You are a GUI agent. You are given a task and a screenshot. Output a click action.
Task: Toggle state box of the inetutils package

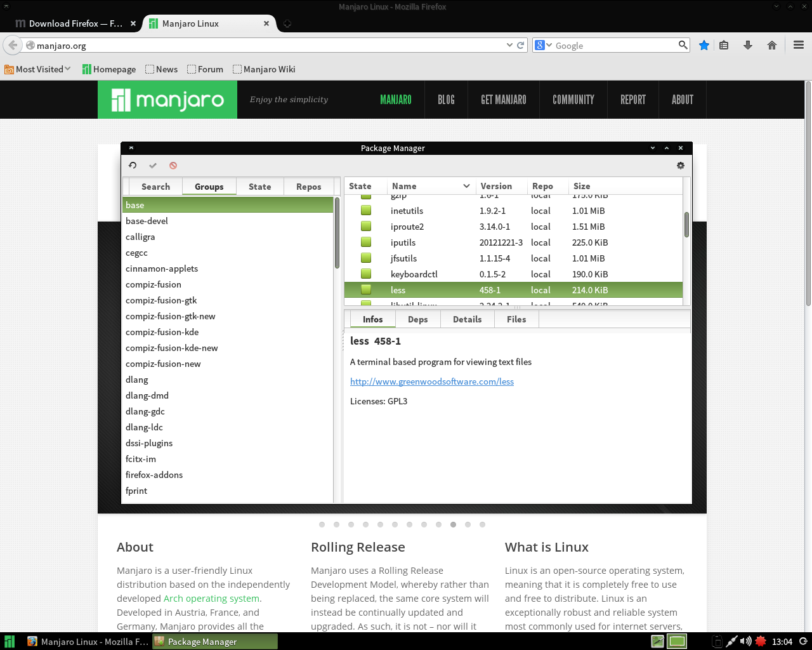366,210
